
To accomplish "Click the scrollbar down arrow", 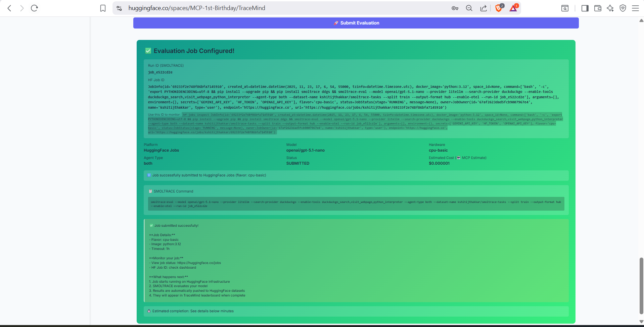I will (641, 322).
